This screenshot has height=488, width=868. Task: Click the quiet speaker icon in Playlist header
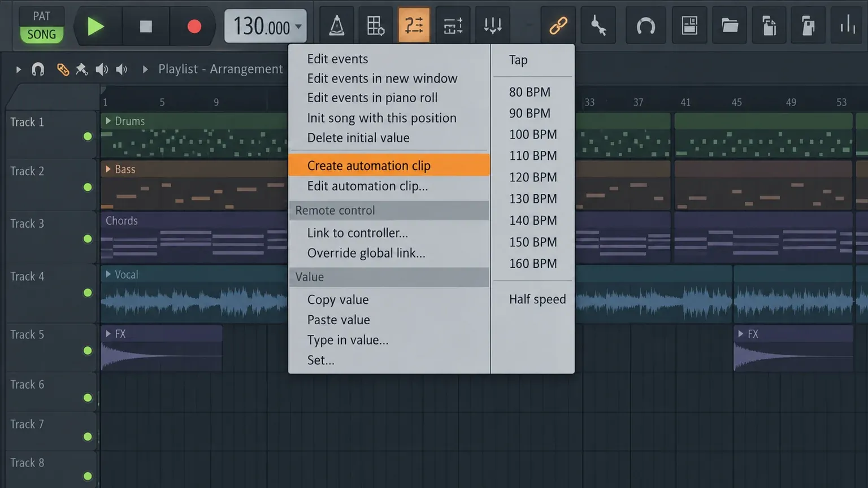121,69
